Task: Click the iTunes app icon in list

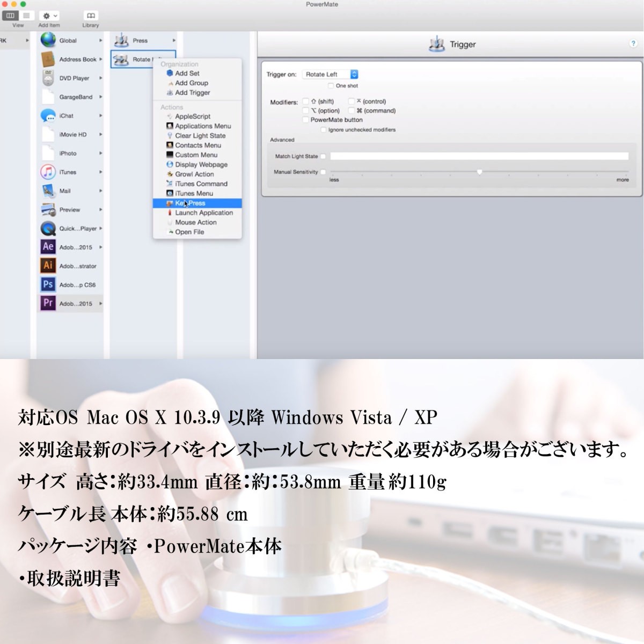Action: (x=48, y=172)
